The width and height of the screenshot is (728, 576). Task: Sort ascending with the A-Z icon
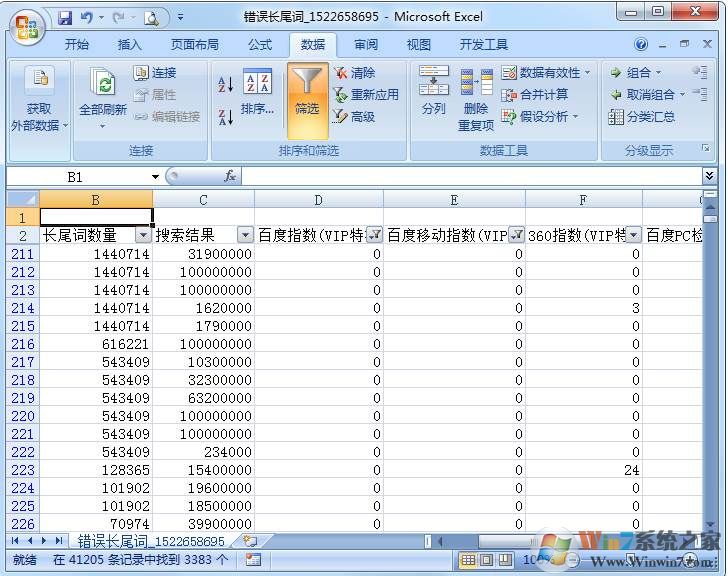pyautogui.click(x=226, y=84)
